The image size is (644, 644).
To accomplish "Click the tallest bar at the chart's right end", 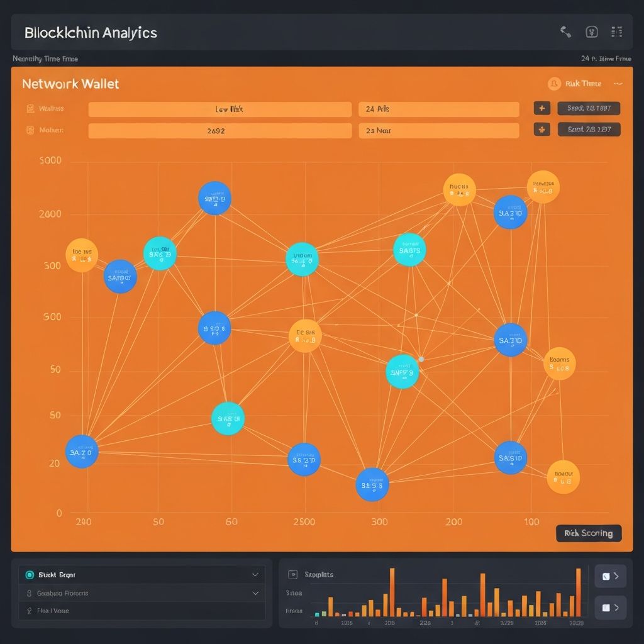I will 578,592.
